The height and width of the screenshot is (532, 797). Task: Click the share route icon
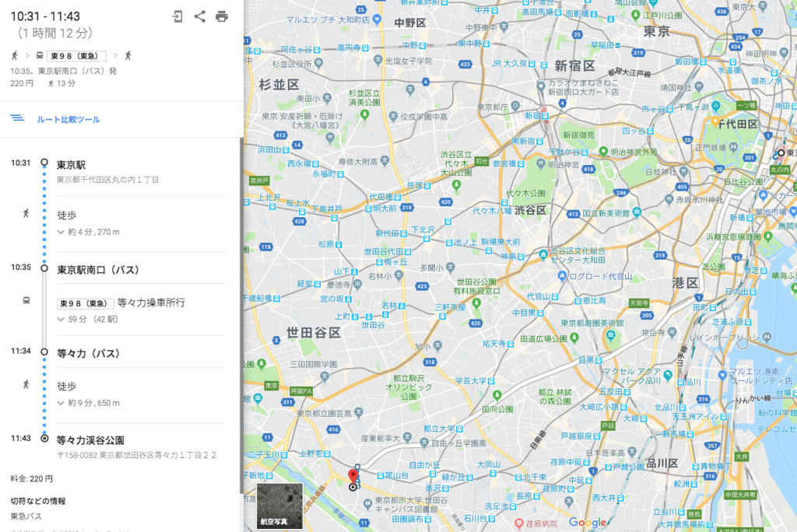[x=200, y=16]
